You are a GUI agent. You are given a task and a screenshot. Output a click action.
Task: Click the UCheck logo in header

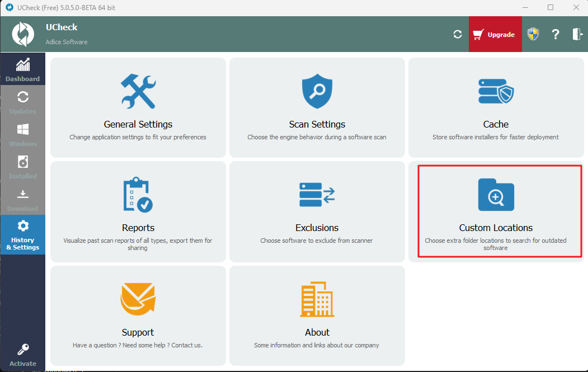pyautogui.click(x=23, y=34)
